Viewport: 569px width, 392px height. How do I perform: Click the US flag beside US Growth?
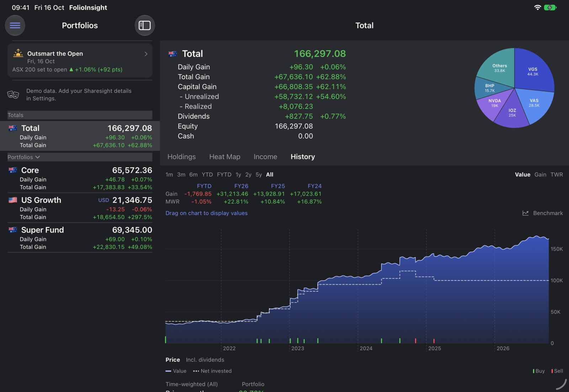(x=13, y=200)
